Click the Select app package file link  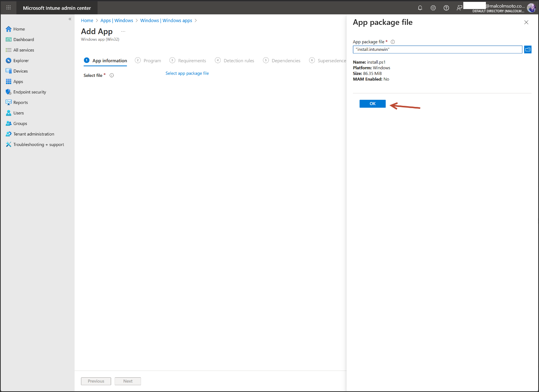point(187,73)
